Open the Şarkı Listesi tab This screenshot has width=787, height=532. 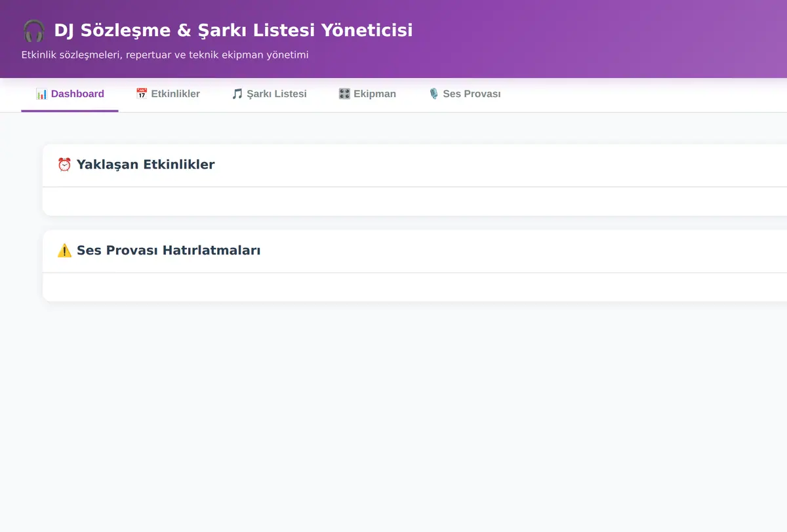pyautogui.click(x=269, y=94)
